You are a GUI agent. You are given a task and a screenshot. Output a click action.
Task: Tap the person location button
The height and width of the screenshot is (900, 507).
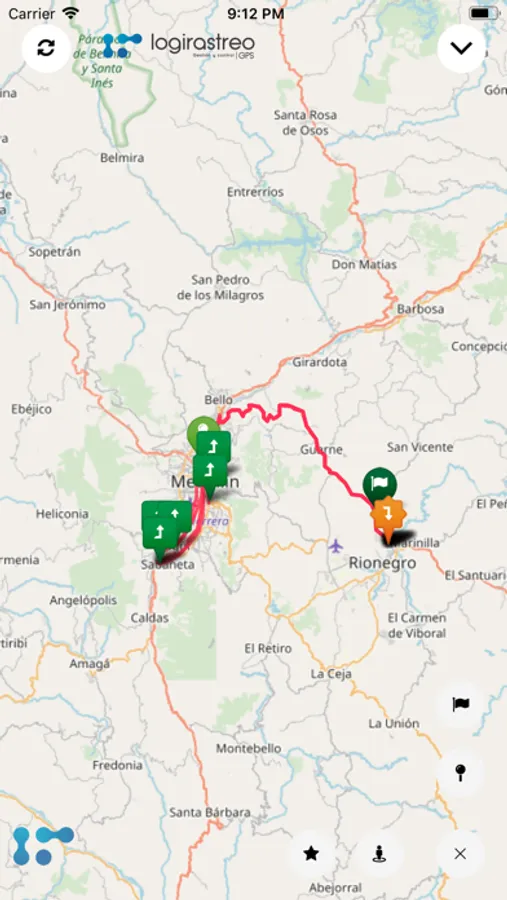pos(379,854)
